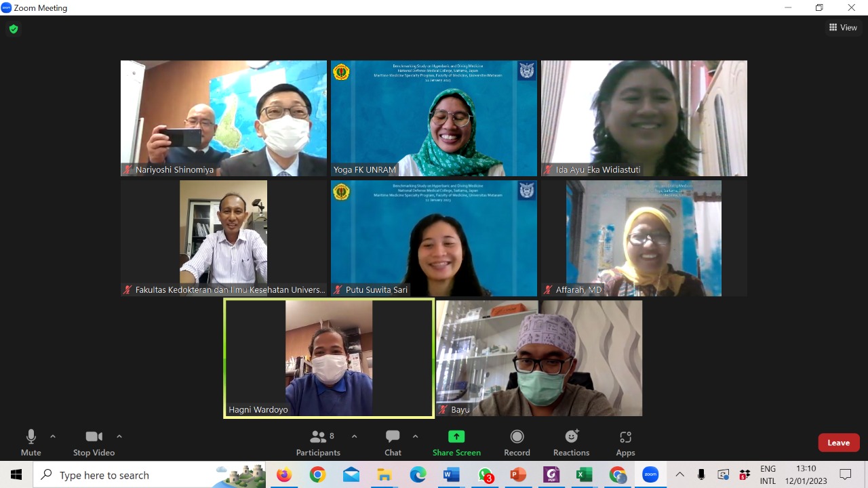The image size is (868, 488).
Task: Select Hagni Wardoyo's highlighted video tile
Action: (x=329, y=359)
